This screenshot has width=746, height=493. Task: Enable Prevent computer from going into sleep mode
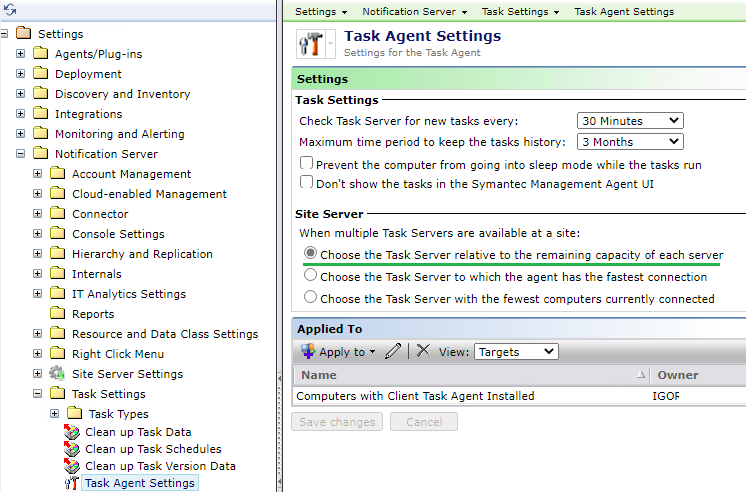[306, 163]
